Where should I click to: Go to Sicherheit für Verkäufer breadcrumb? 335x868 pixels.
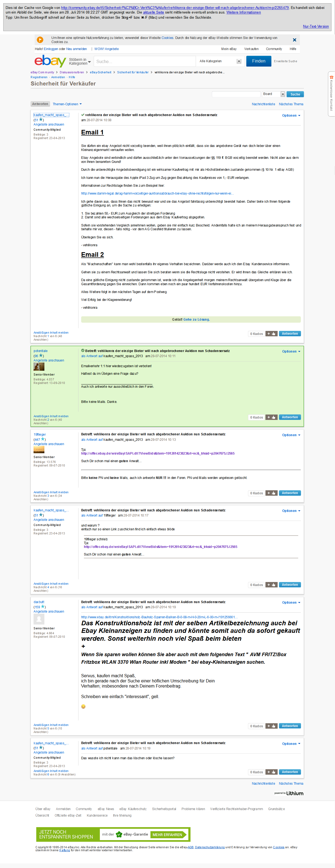pyautogui.click(x=133, y=72)
